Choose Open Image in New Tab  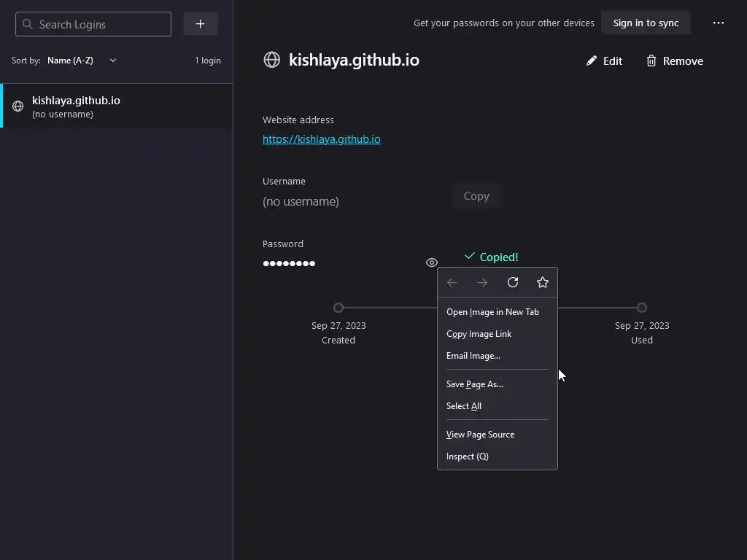click(x=492, y=312)
